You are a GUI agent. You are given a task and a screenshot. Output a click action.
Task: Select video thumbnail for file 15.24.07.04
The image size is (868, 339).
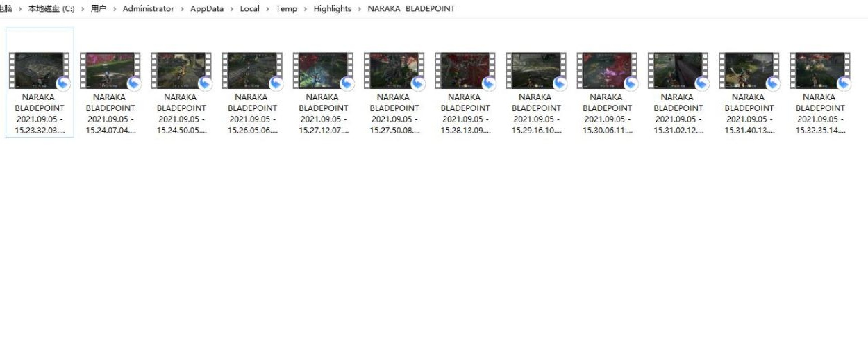coord(110,70)
